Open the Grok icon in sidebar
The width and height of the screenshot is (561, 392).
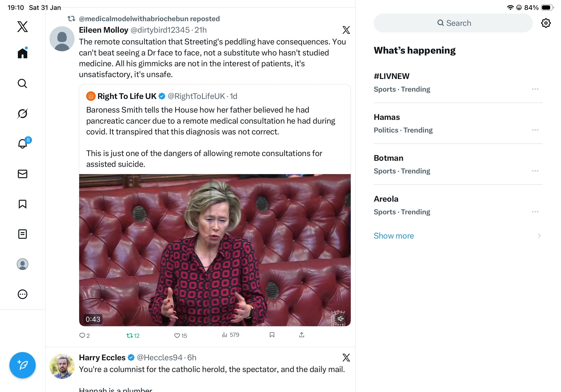(23, 114)
